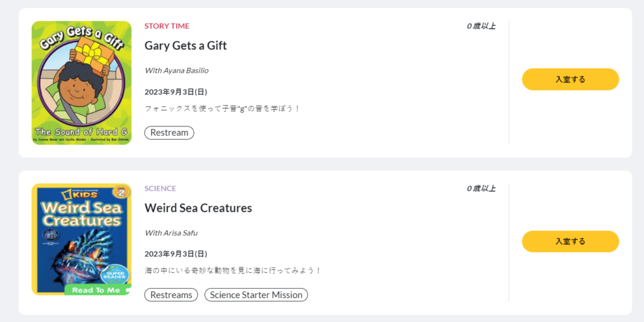Click the Restream tag
Image resolution: width=644 pixels, height=322 pixels.
(x=169, y=133)
